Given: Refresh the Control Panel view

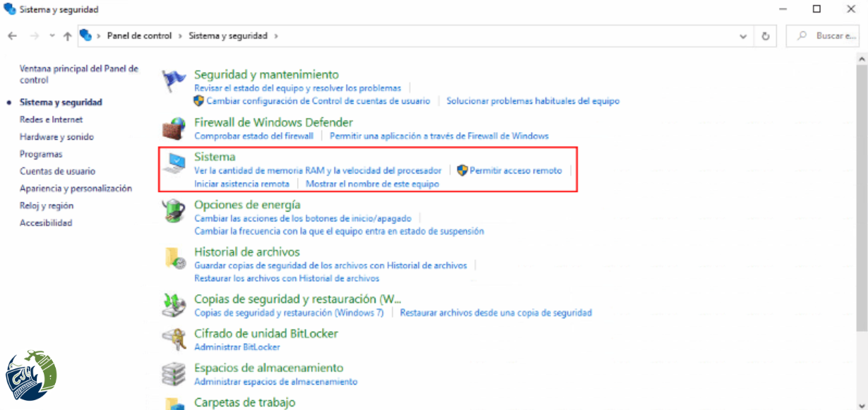Looking at the screenshot, I should pos(766,35).
